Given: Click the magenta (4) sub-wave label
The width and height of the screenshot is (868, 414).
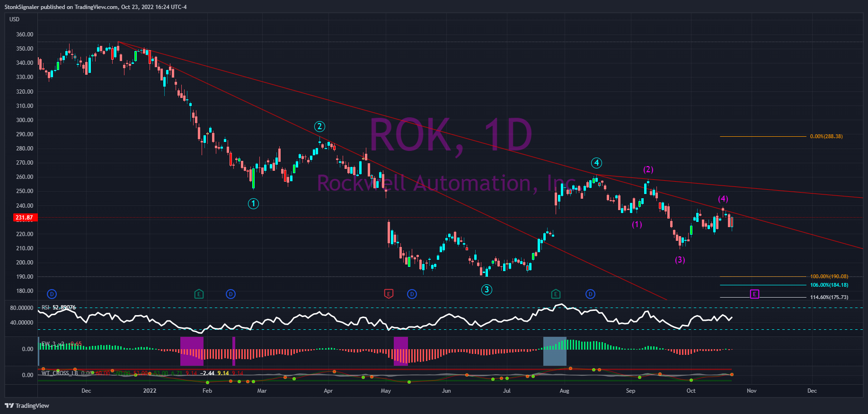Looking at the screenshot, I should (x=723, y=199).
